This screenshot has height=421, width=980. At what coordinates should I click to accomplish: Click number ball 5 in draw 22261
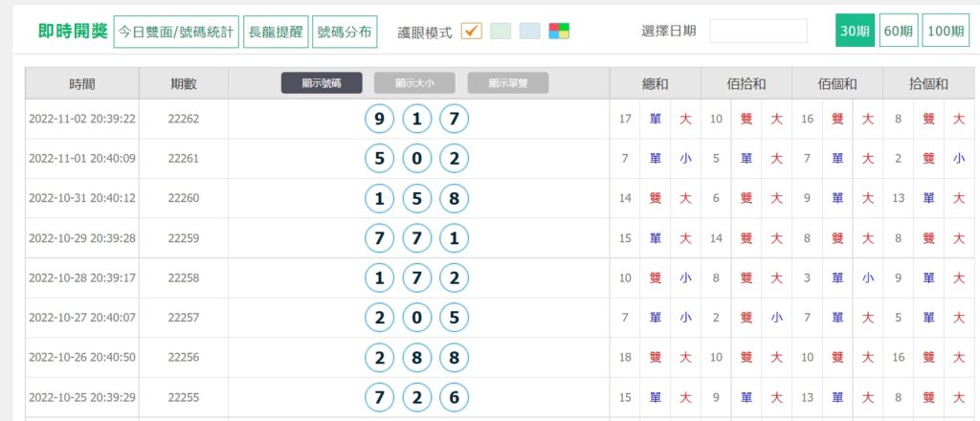click(380, 159)
